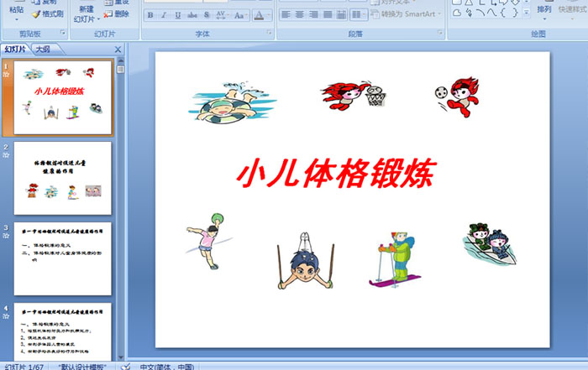Toggle underline formatting
The width and height of the screenshot is (588, 370).
[x=177, y=15]
